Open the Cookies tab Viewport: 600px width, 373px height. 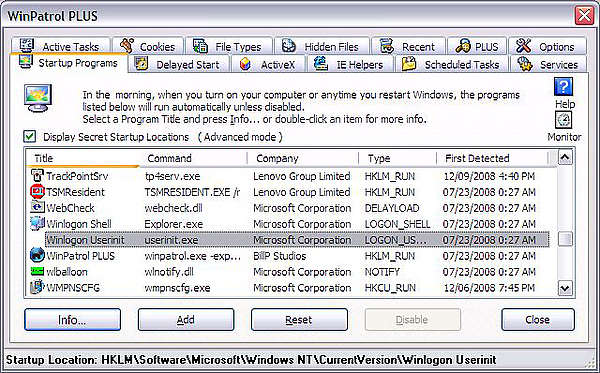(x=148, y=47)
